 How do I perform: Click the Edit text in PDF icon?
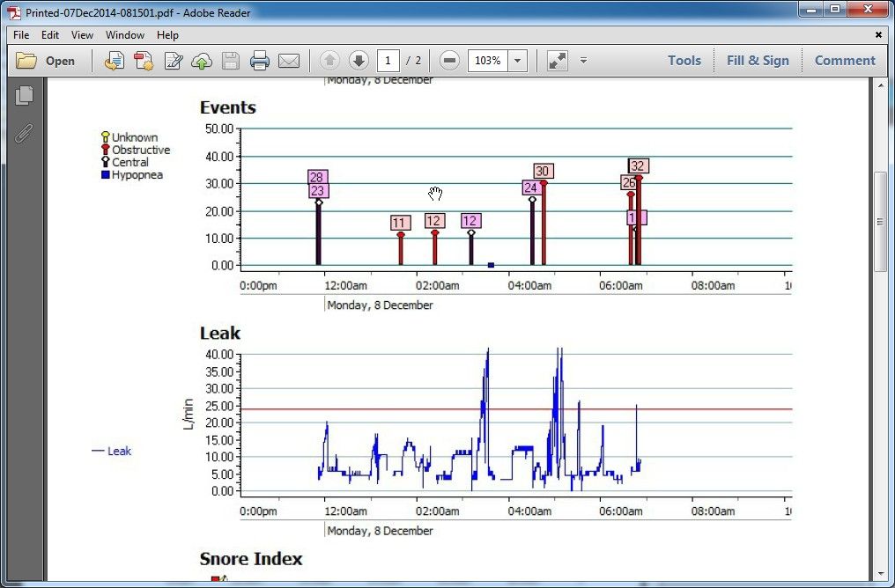click(173, 61)
